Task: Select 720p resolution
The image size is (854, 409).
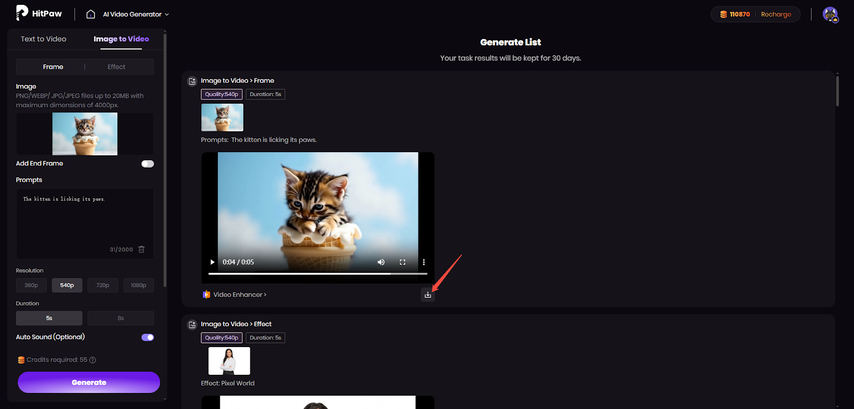Action: [x=103, y=285]
